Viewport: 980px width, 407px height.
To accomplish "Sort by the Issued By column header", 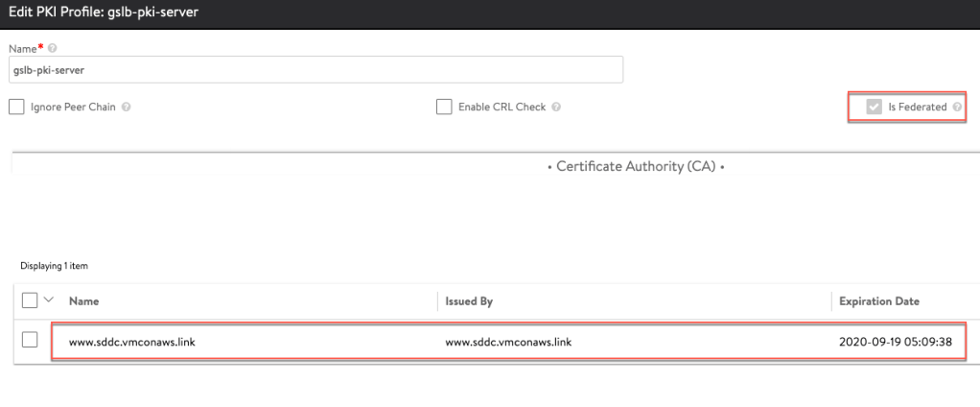I will (x=469, y=301).
